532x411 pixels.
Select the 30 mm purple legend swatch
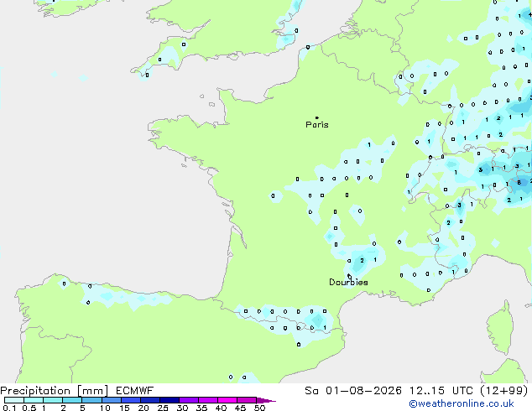[189, 400]
